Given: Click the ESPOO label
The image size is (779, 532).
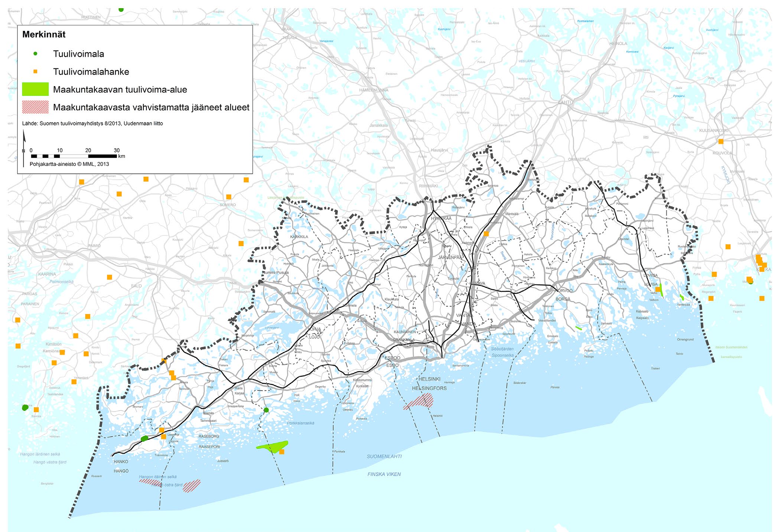Looking at the screenshot, I should pyautogui.click(x=392, y=358).
